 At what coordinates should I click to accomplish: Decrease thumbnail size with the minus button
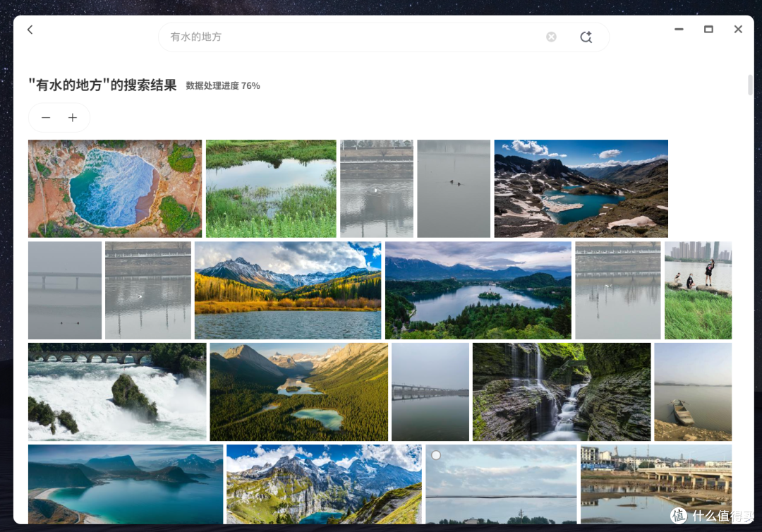pyautogui.click(x=46, y=118)
